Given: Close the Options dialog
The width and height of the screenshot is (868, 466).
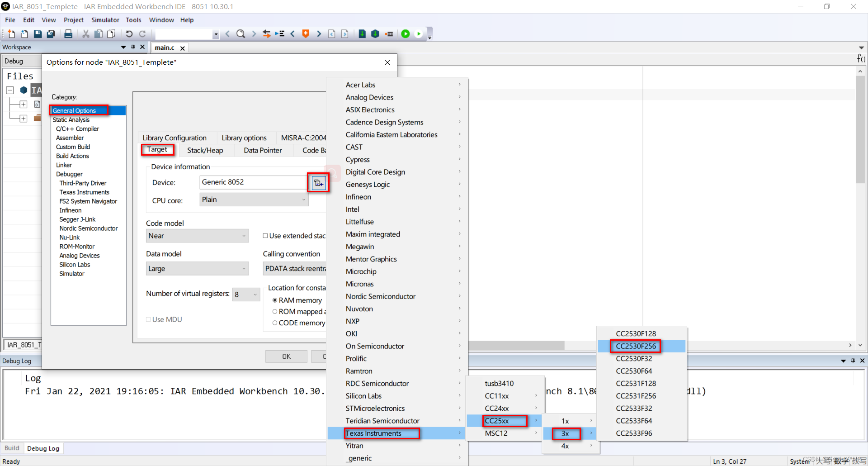Looking at the screenshot, I should 387,62.
